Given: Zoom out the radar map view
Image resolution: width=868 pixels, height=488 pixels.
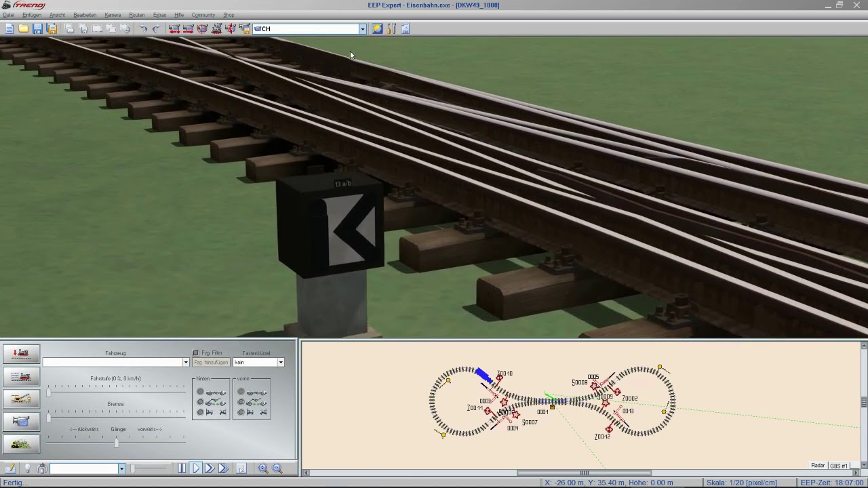Looking at the screenshot, I should click(x=277, y=468).
